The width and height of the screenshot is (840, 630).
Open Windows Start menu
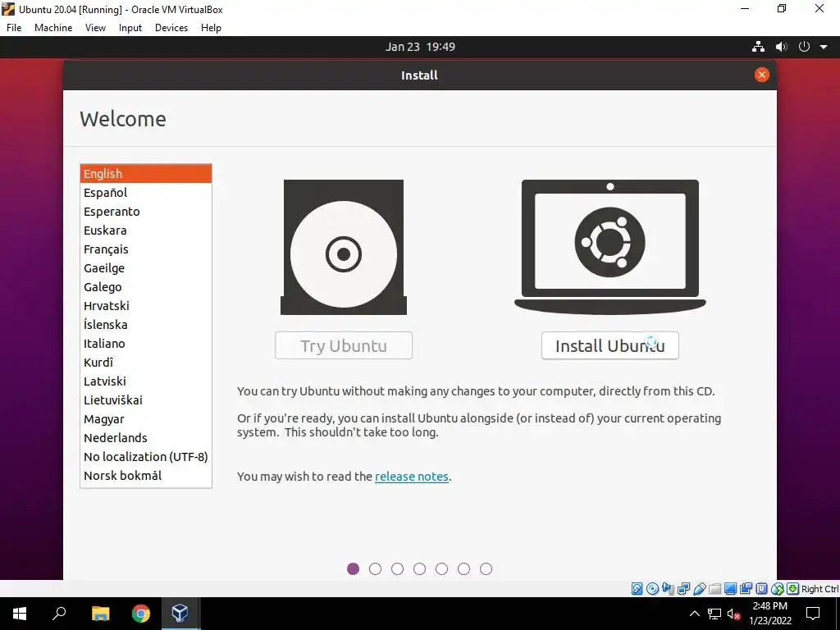(20, 614)
